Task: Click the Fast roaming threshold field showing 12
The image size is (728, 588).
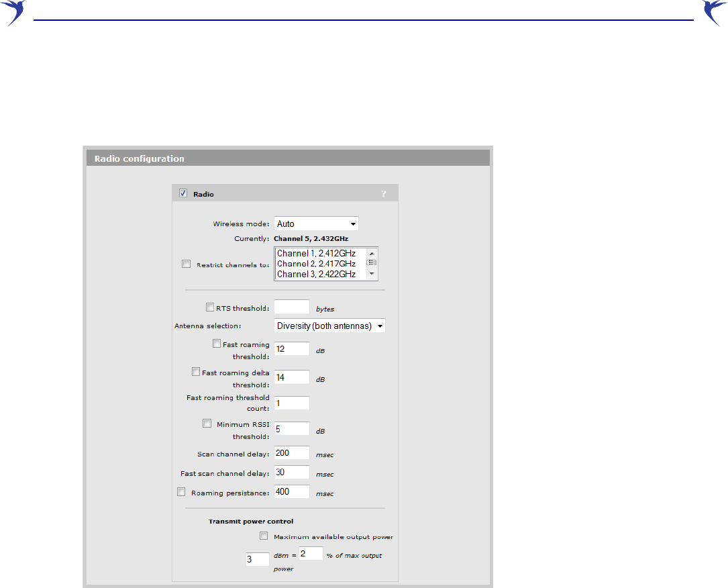Action: [x=292, y=349]
